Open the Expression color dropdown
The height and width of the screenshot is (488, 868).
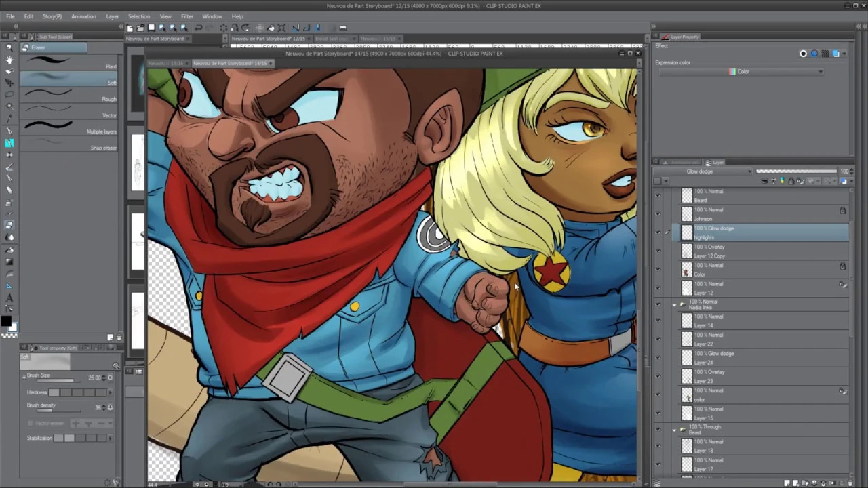click(741, 72)
